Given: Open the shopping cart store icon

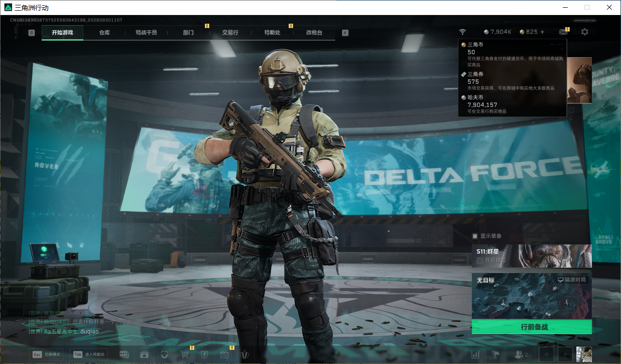Looking at the screenshot, I should coord(185,354).
